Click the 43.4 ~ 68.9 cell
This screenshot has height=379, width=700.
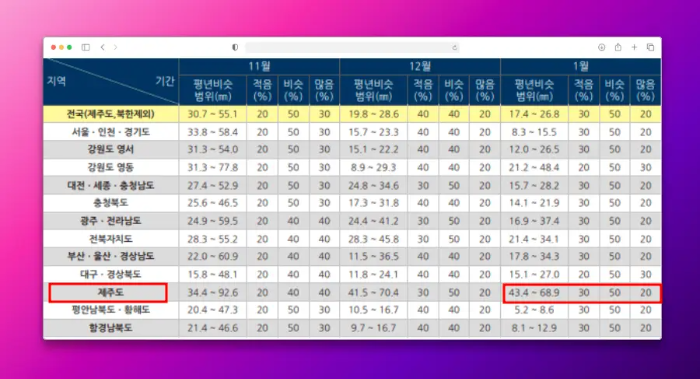pos(534,292)
